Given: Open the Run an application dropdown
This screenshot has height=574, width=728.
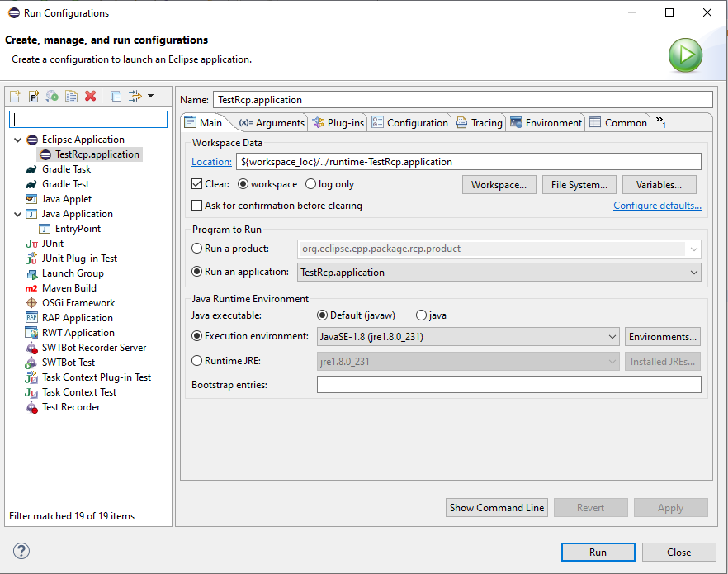Looking at the screenshot, I should point(693,272).
